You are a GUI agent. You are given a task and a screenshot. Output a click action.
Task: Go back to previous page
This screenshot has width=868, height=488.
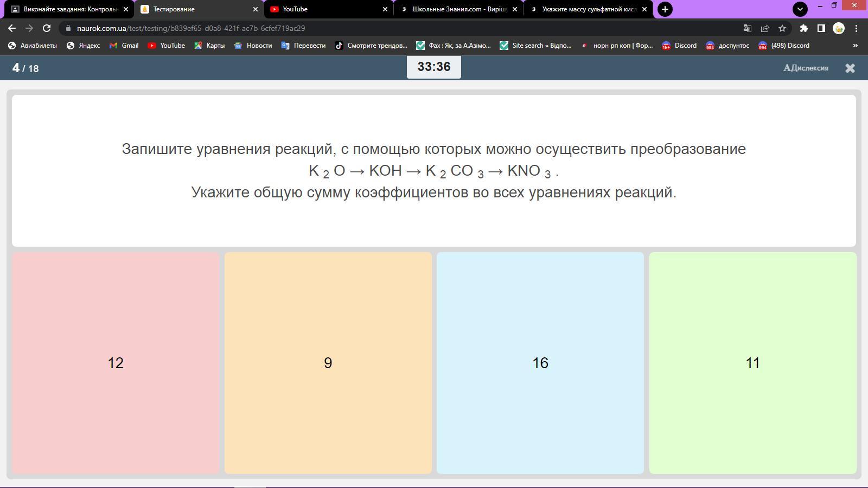pyautogui.click(x=12, y=28)
